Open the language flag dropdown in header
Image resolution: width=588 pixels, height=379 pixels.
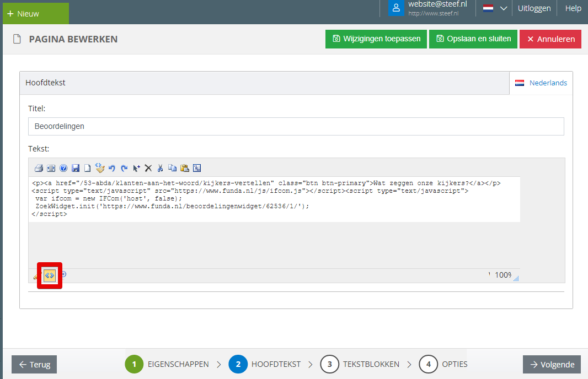click(x=495, y=8)
